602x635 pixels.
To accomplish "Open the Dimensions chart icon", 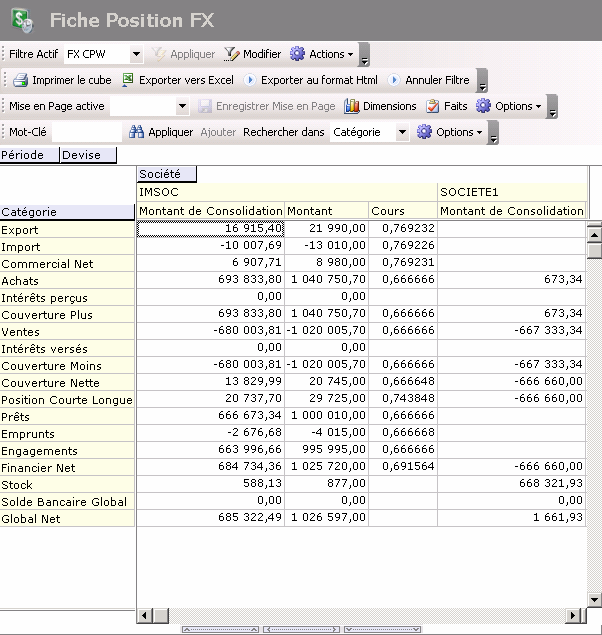I will (351, 106).
